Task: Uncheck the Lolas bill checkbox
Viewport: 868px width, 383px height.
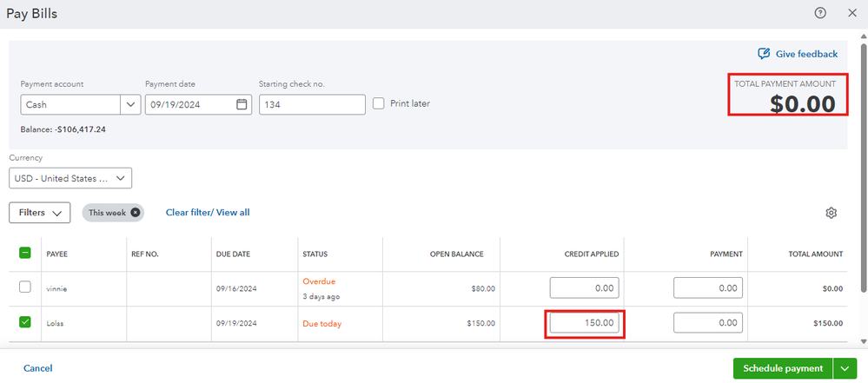Action: 24,323
